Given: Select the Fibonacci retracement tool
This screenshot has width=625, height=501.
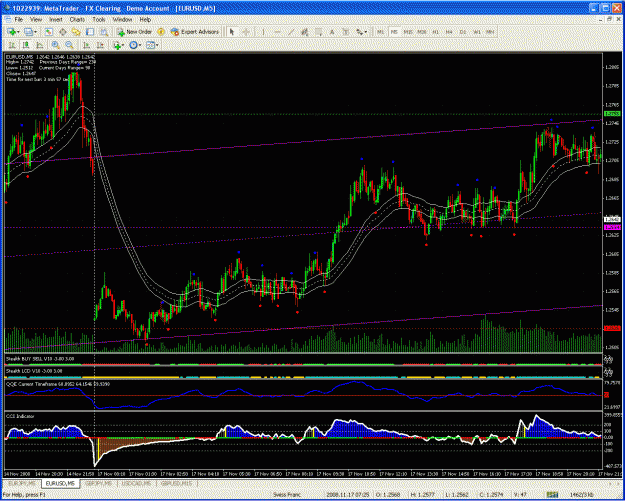Looking at the screenshot, I should click(x=319, y=32).
